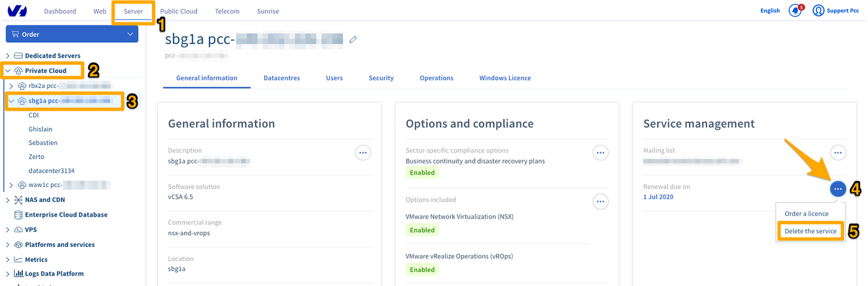Select the Zerto item under sbg1a
The width and height of the screenshot is (868, 286).
[x=37, y=157]
